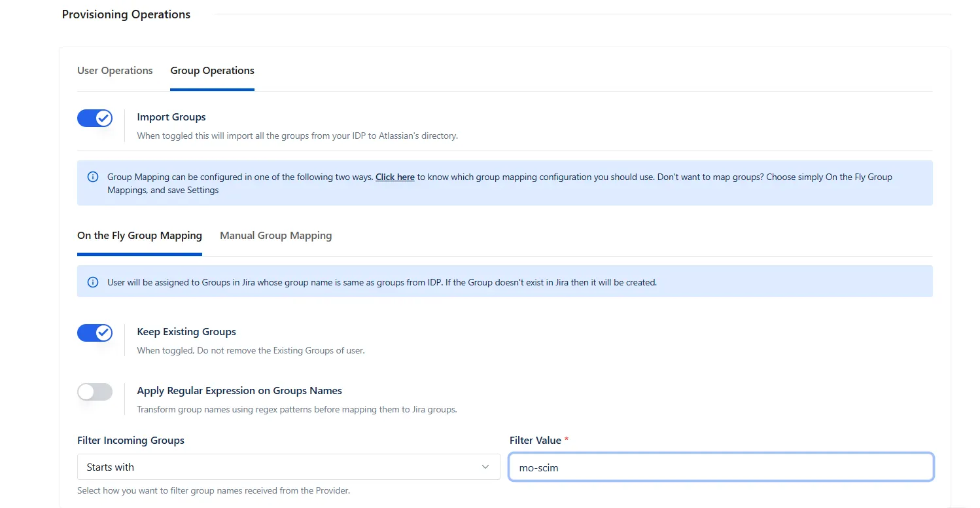This screenshot has width=980, height=508.
Task: Click info icon in Jira groups notice
Action: 93,283
